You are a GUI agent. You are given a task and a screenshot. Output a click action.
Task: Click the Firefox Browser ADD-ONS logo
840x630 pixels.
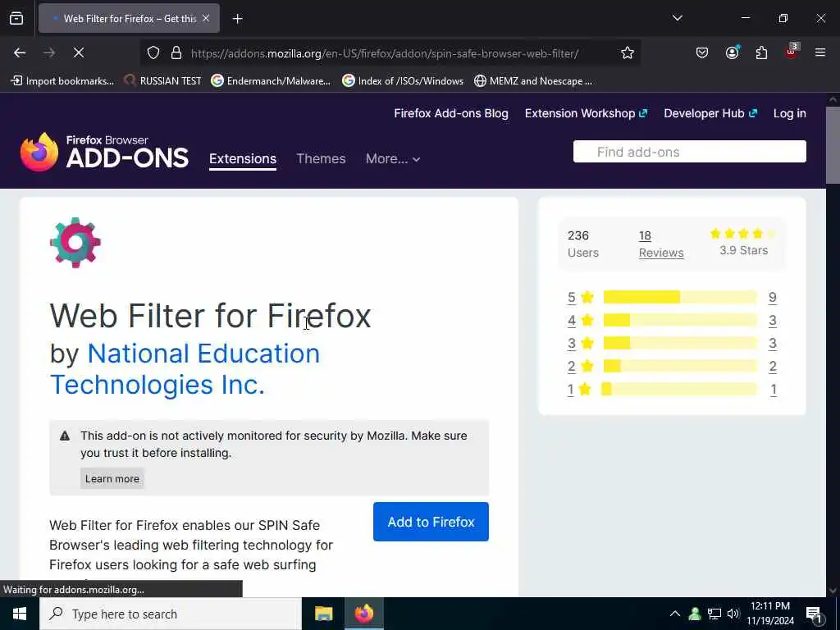104,152
